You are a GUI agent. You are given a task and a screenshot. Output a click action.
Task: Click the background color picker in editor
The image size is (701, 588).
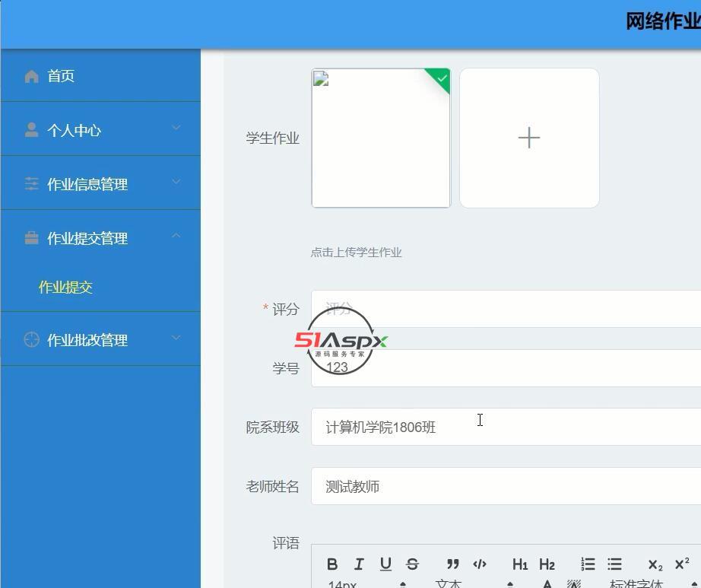click(573, 583)
